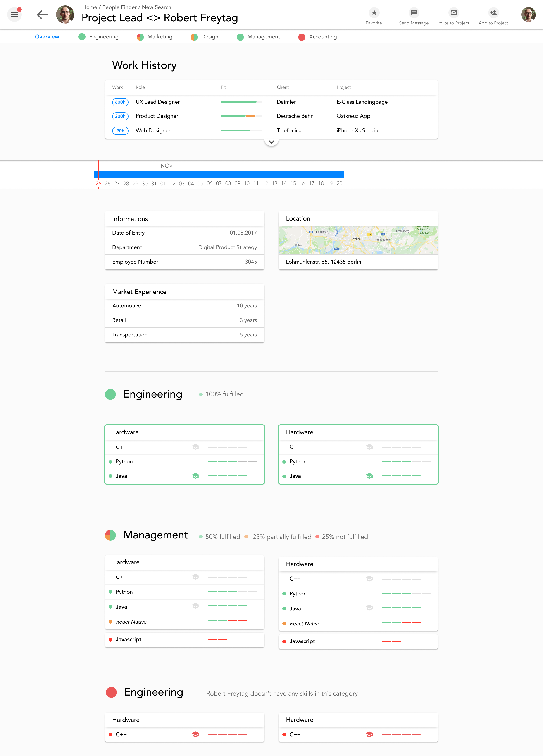The height and width of the screenshot is (756, 543).
Task: Click the 600h work badge
Action: coord(120,102)
